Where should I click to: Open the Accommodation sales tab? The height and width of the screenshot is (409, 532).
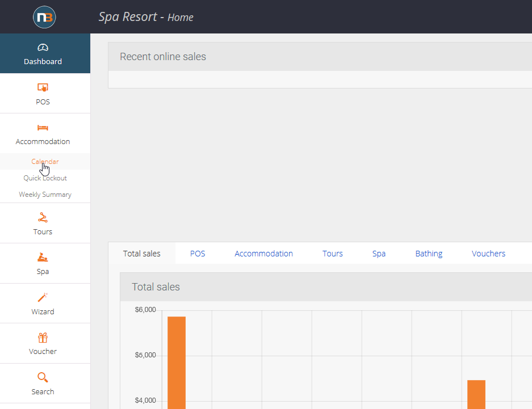[263, 254]
